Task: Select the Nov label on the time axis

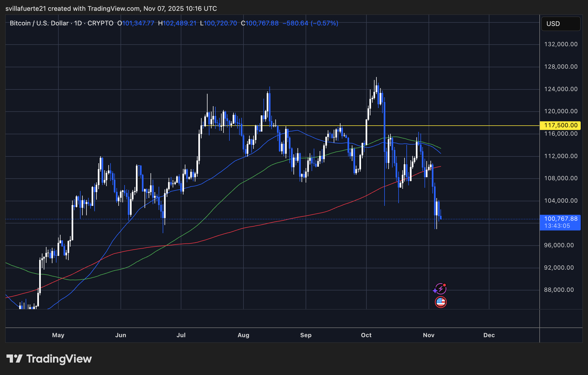Action: (x=429, y=335)
